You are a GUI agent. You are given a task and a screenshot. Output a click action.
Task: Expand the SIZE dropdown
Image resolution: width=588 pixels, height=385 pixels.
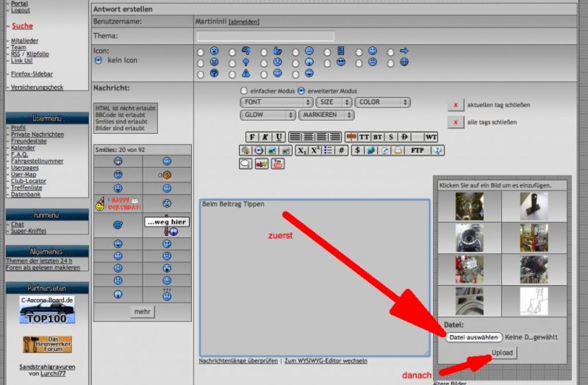[x=334, y=102]
